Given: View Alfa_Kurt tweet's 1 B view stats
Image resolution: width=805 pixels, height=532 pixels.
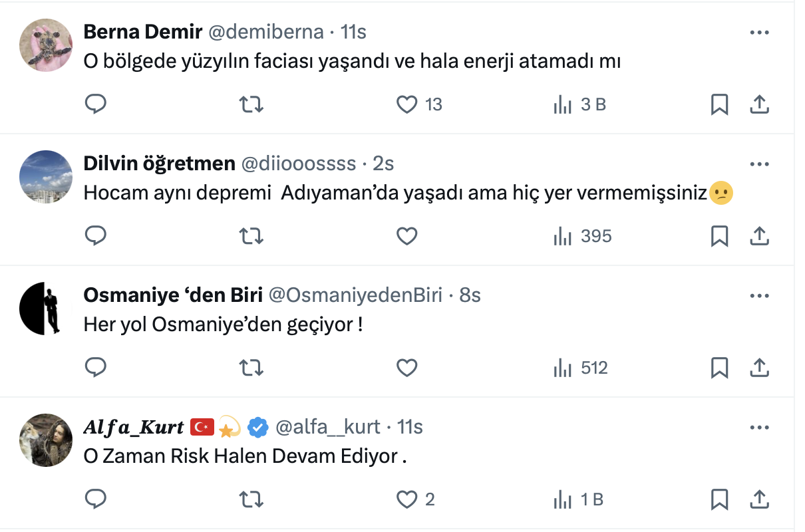Looking at the screenshot, I should 579,499.
